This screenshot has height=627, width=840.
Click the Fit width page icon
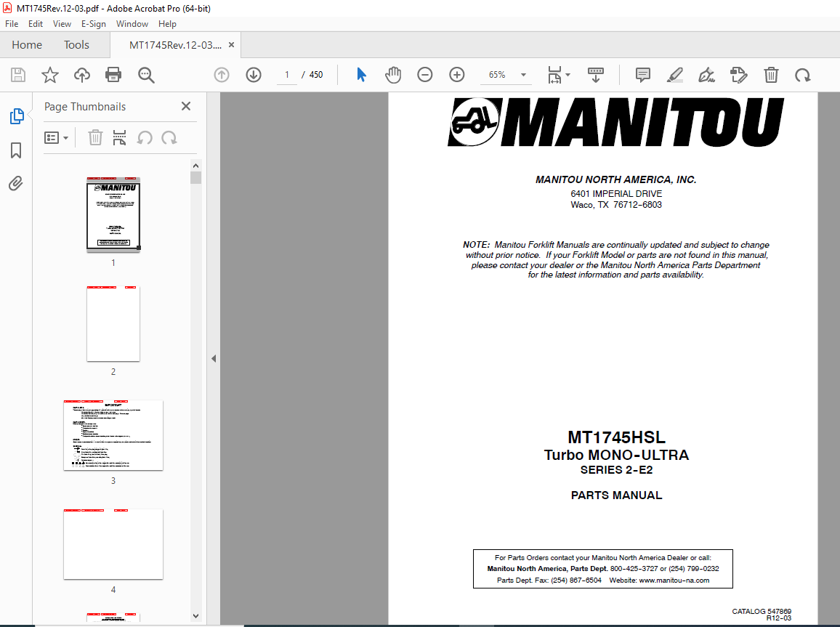(554, 75)
